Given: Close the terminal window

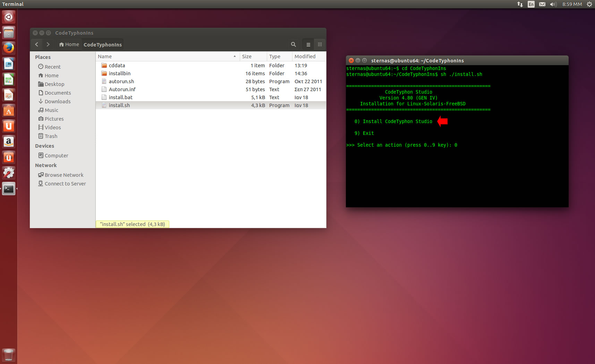Looking at the screenshot, I should 351,60.
